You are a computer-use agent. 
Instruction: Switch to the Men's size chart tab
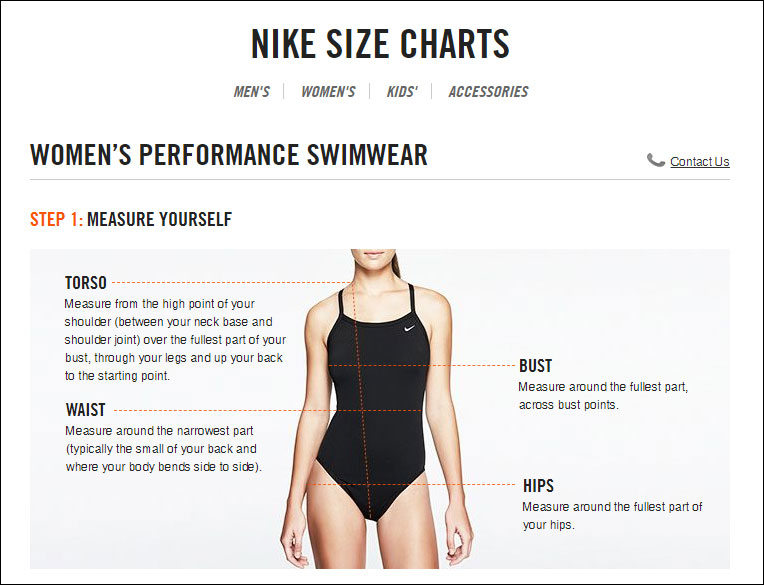251,92
